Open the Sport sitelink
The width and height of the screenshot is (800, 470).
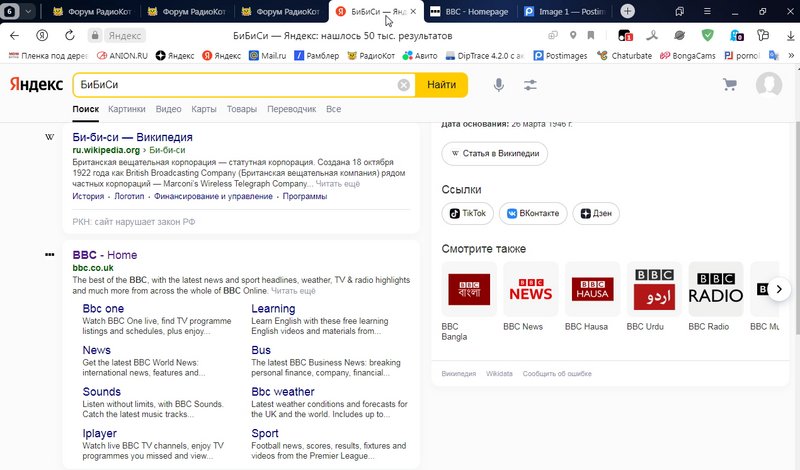(265, 434)
